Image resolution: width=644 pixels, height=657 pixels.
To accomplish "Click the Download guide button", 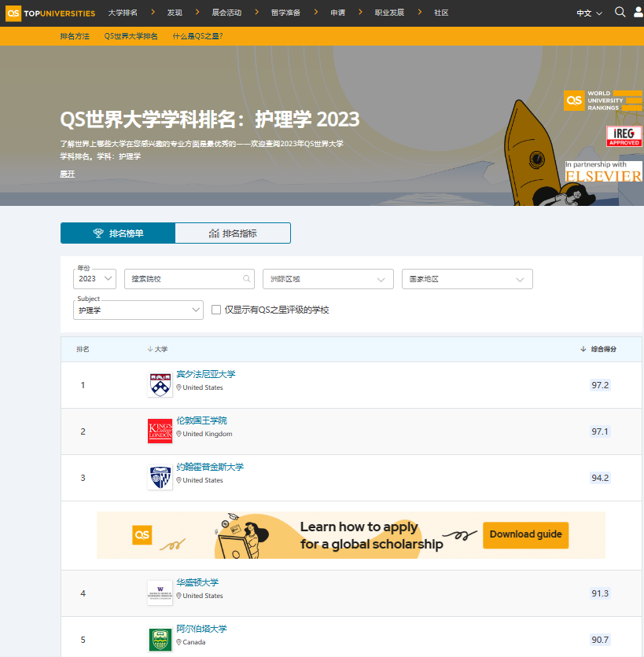I will (x=525, y=534).
